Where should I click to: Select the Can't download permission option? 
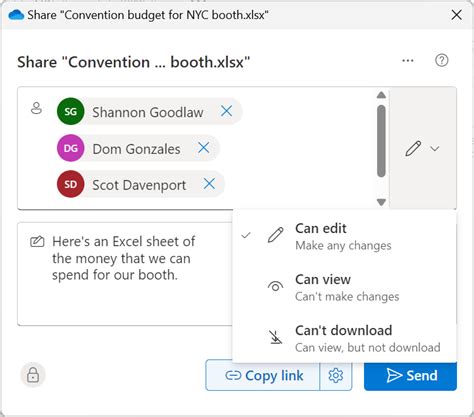pos(344,338)
